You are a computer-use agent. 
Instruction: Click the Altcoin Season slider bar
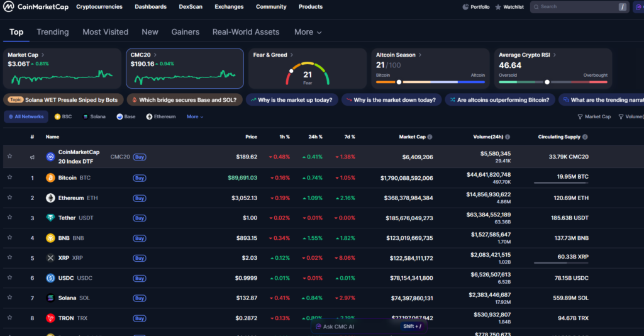(x=430, y=82)
